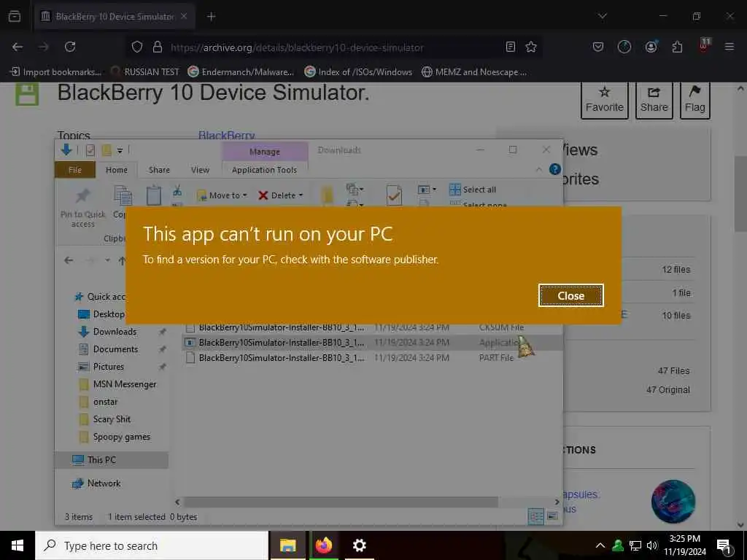The width and height of the screenshot is (747, 560).
Task: Open the Move to dropdown
Action: (222, 195)
